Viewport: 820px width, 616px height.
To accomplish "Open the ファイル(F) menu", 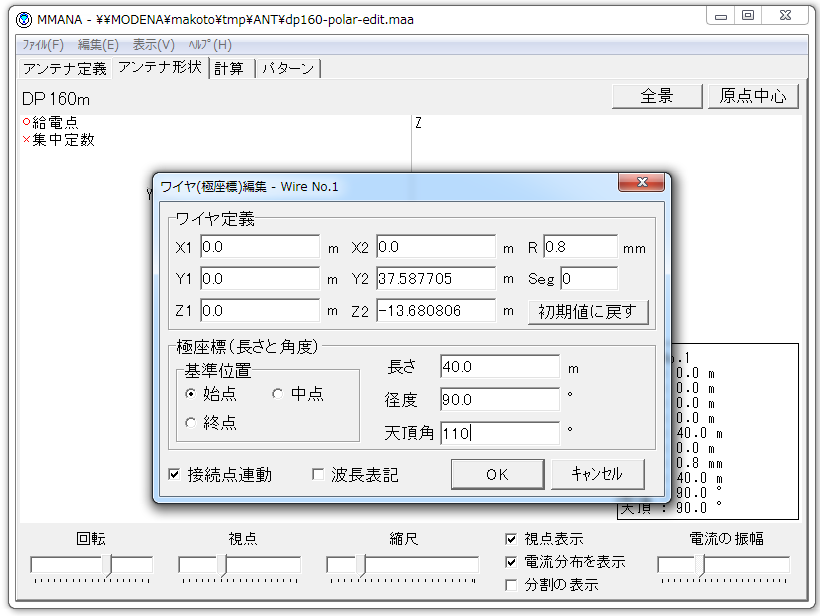I will tap(43, 45).
